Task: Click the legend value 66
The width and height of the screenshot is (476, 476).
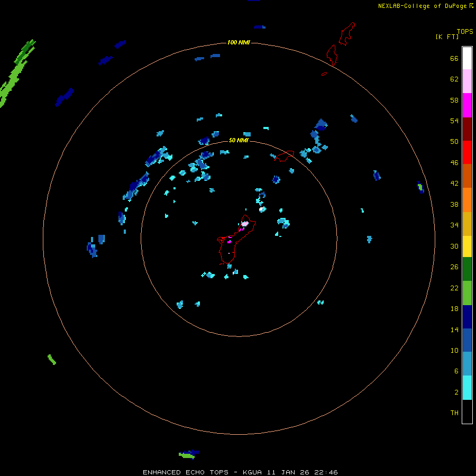Action: pyautogui.click(x=454, y=58)
